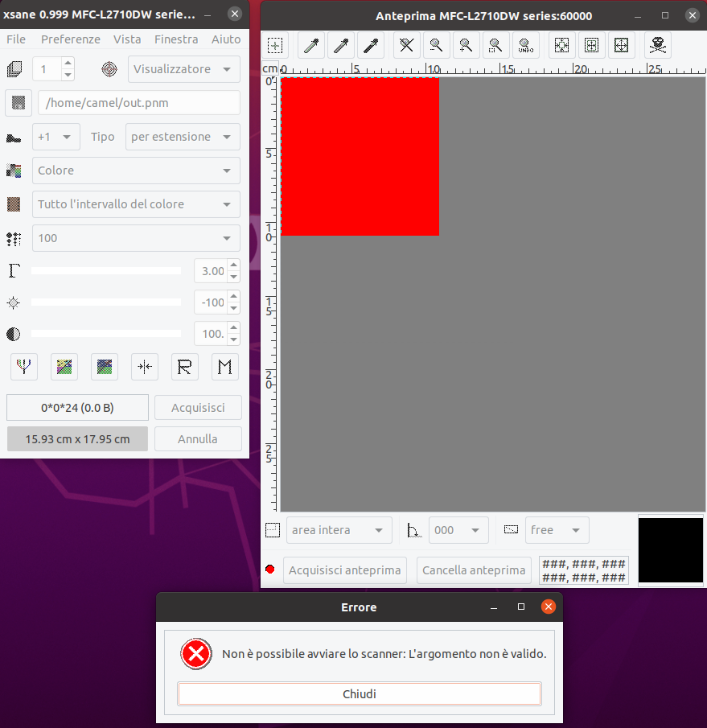Click the contrast slider track
Image resolution: width=707 pixels, height=728 pixels.
pos(106,333)
